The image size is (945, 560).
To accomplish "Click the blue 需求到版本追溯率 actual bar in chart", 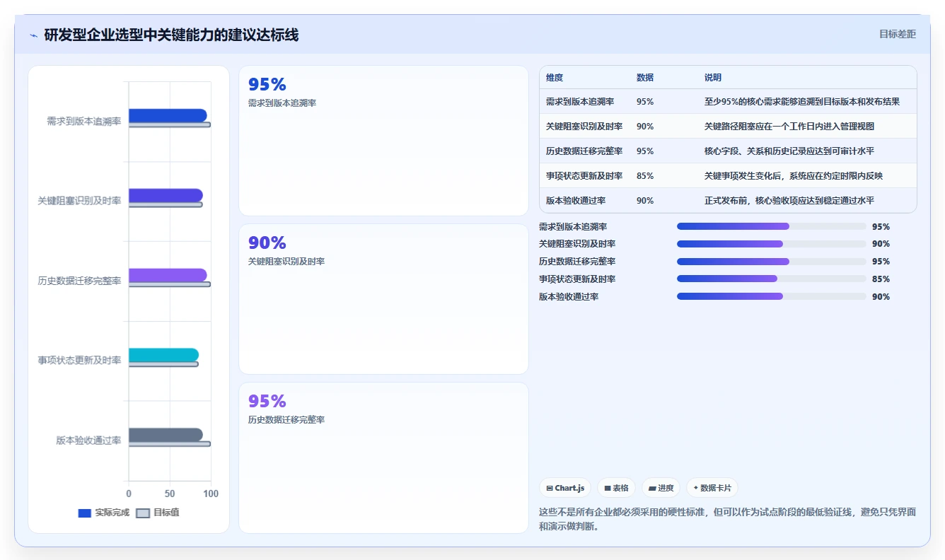I will pyautogui.click(x=168, y=115).
